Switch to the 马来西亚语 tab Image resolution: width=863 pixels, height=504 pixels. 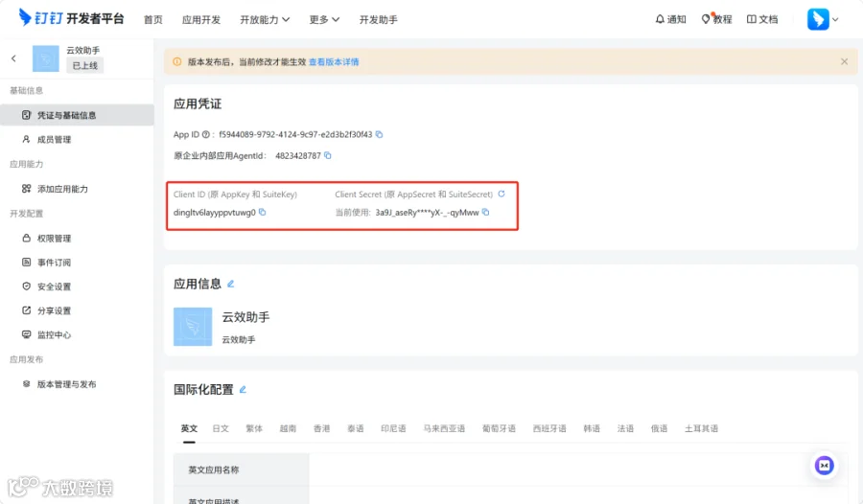(x=444, y=428)
